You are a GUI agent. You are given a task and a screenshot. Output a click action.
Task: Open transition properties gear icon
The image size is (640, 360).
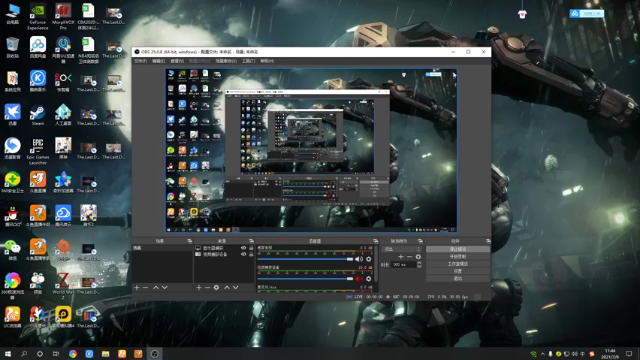click(x=418, y=257)
